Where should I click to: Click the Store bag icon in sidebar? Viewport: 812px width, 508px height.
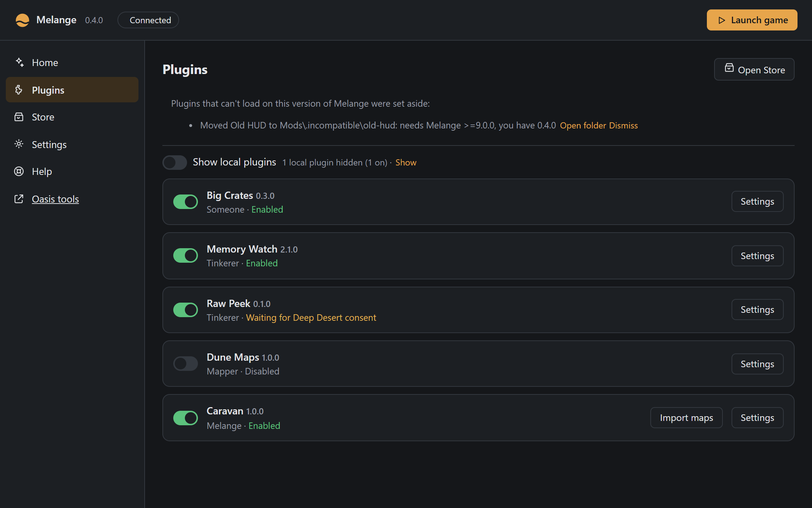19,117
